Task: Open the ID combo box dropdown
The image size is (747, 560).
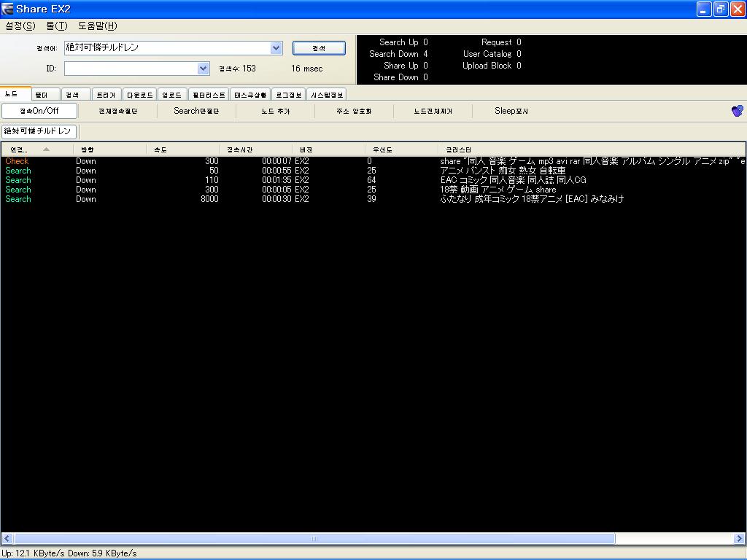Action: coord(203,69)
